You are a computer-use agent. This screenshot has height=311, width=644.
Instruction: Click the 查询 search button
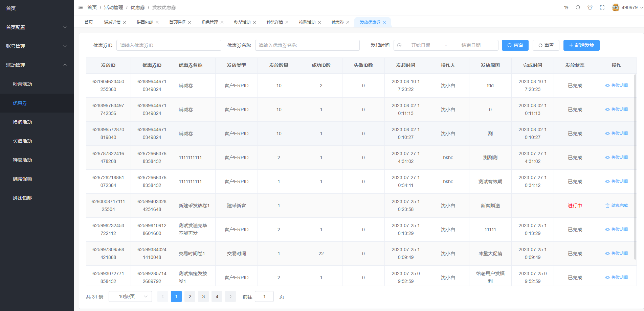coord(515,45)
